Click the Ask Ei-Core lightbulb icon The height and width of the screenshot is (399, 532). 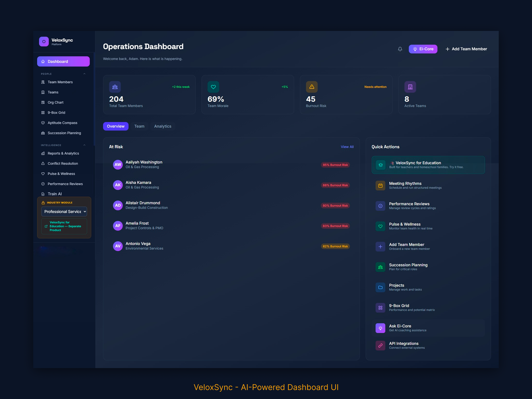(380, 328)
